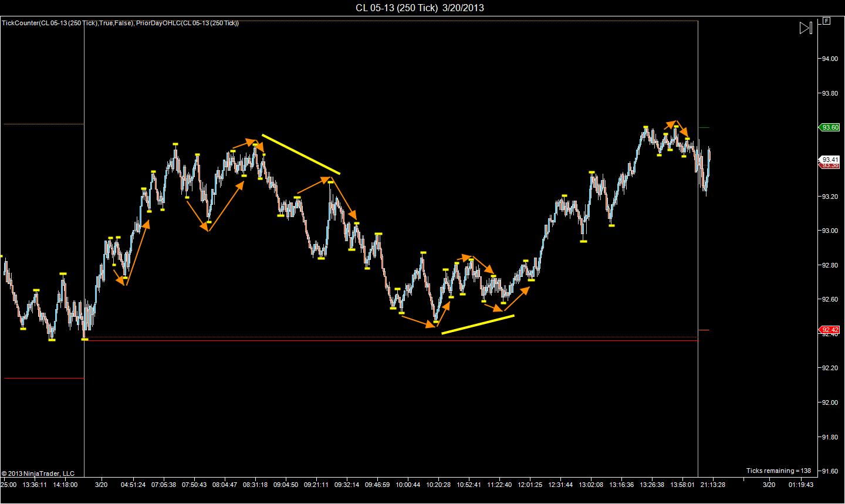Screen dimensions: 845x504
Task: Click the 93.00 price axis label
Action: [x=830, y=231]
